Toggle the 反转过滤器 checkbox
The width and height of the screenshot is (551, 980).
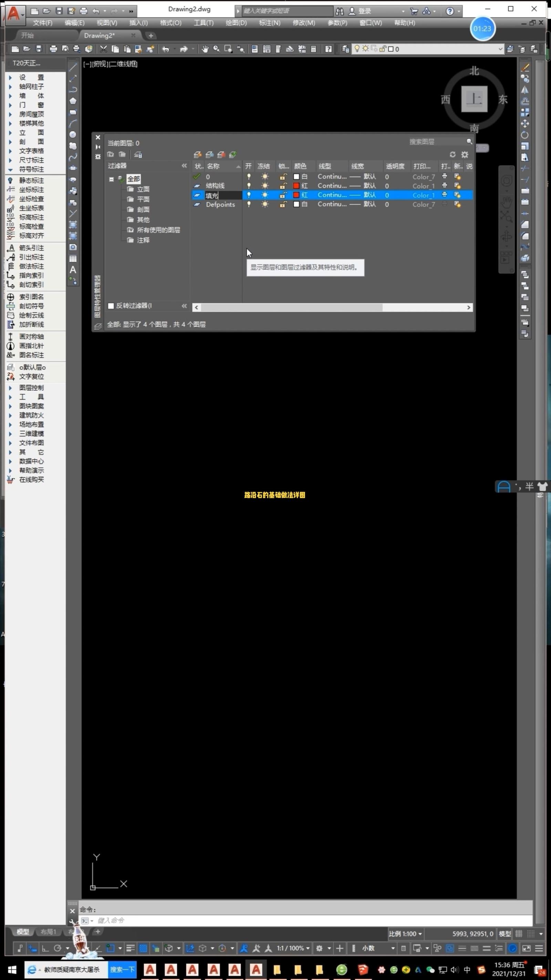111,306
